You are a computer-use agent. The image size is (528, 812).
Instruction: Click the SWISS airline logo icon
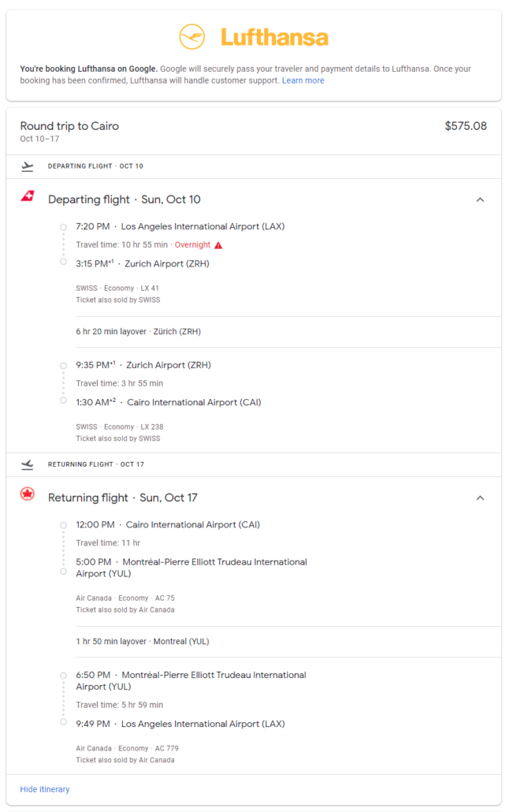click(28, 196)
